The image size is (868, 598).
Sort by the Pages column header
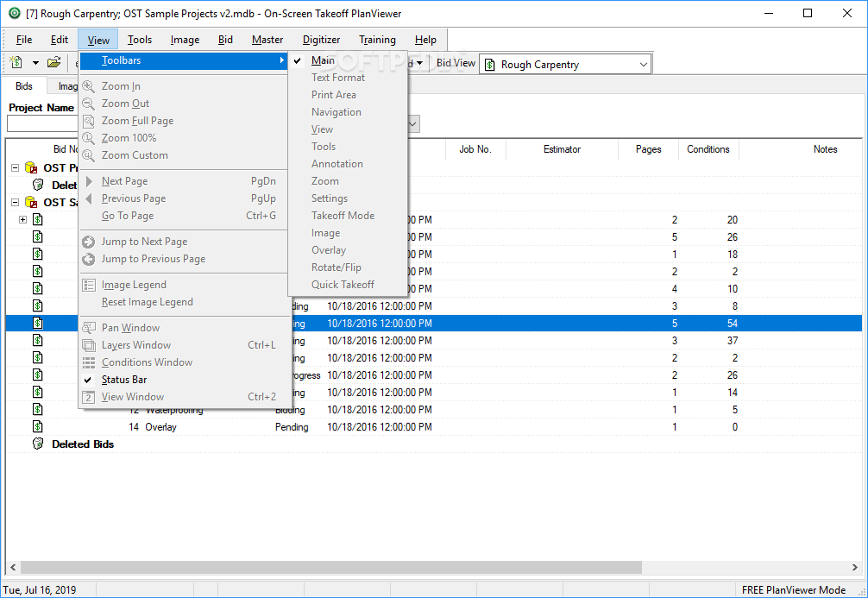tap(648, 149)
